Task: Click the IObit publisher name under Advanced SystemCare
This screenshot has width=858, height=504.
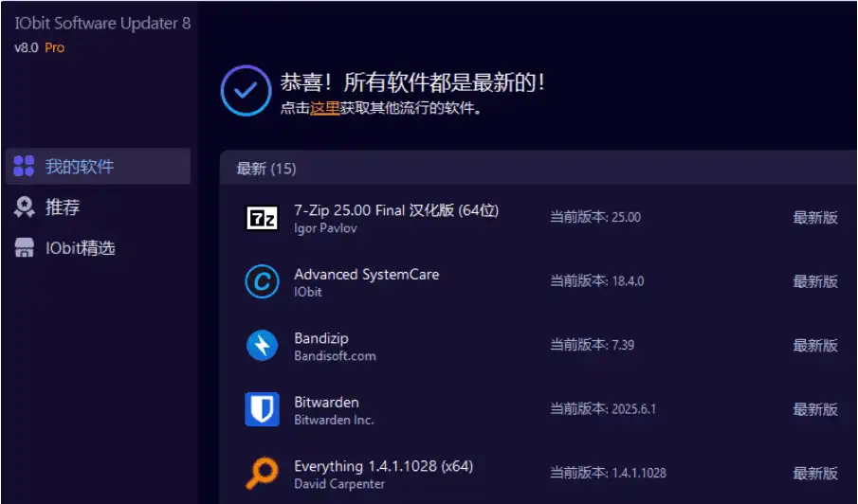Action: click(x=308, y=292)
